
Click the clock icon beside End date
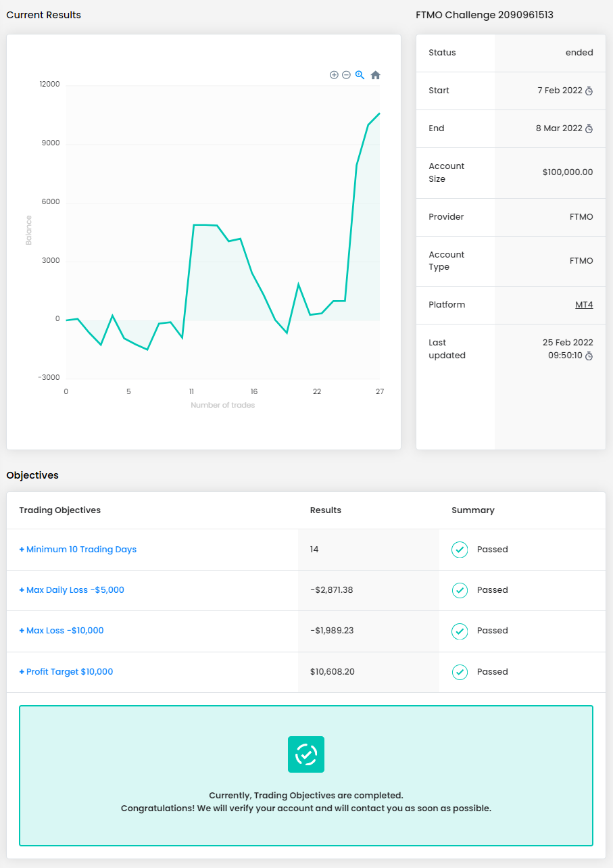click(589, 129)
